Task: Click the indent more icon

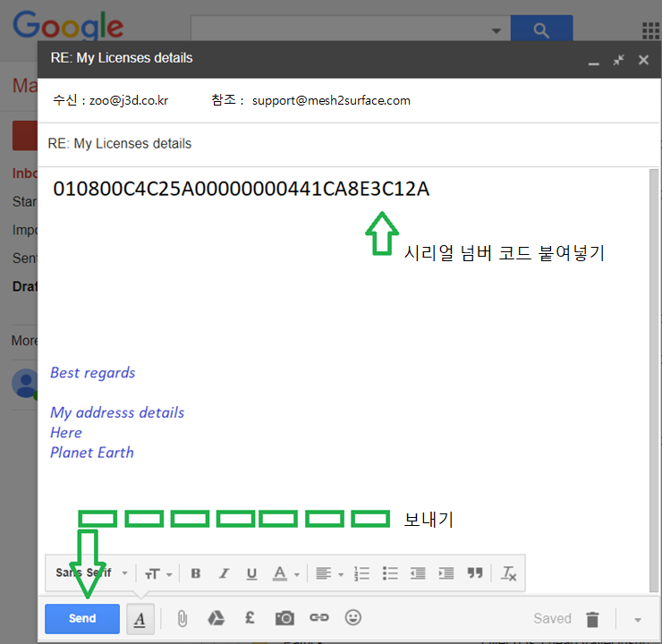Action: [x=446, y=573]
